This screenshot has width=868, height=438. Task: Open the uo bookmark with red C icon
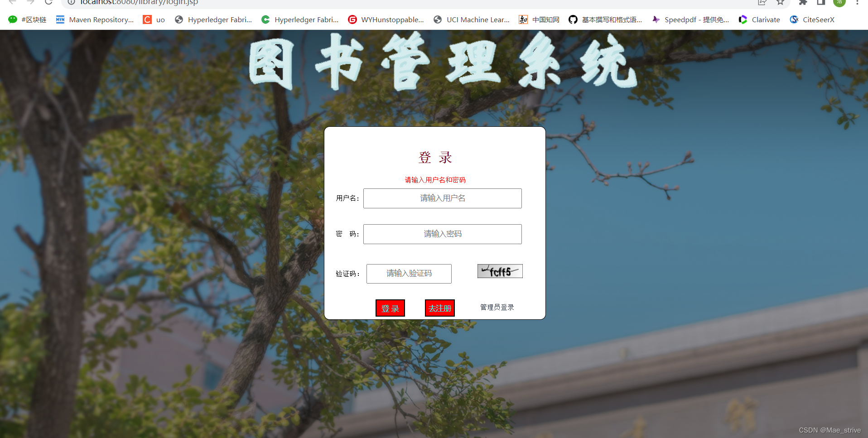point(154,19)
